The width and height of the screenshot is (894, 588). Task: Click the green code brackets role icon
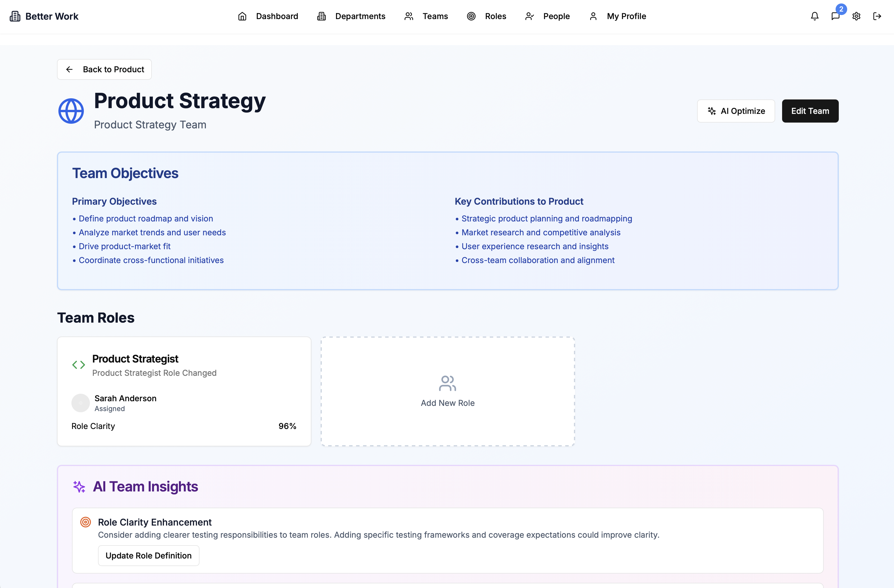[79, 365]
